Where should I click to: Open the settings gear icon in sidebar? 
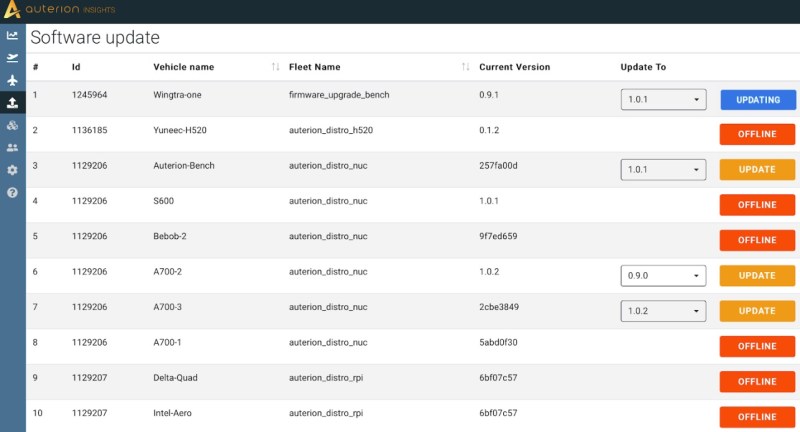[12, 170]
